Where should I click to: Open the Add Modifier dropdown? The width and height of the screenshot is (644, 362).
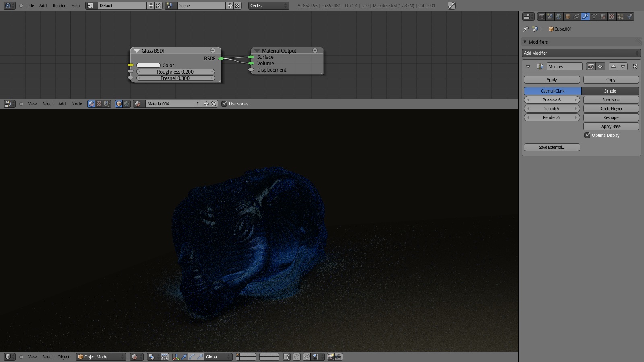(x=581, y=53)
